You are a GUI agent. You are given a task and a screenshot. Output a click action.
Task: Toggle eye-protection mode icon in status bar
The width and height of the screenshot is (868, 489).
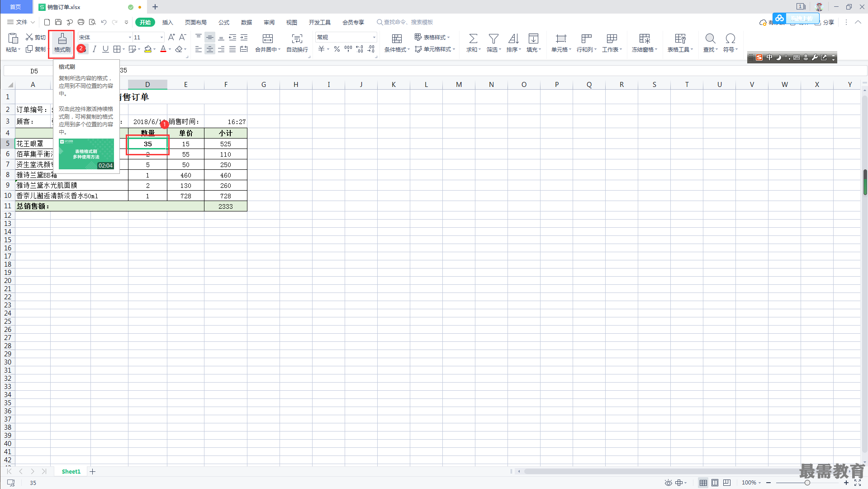(668, 483)
